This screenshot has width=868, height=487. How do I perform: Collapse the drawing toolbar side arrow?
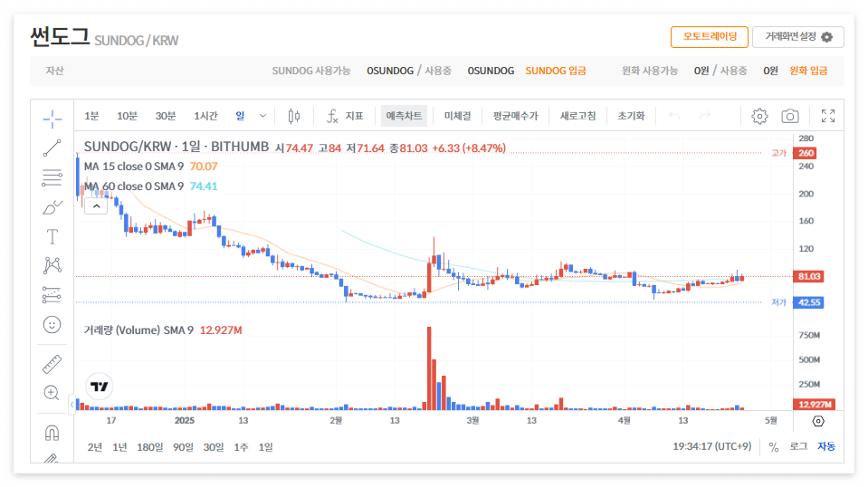coord(72,405)
